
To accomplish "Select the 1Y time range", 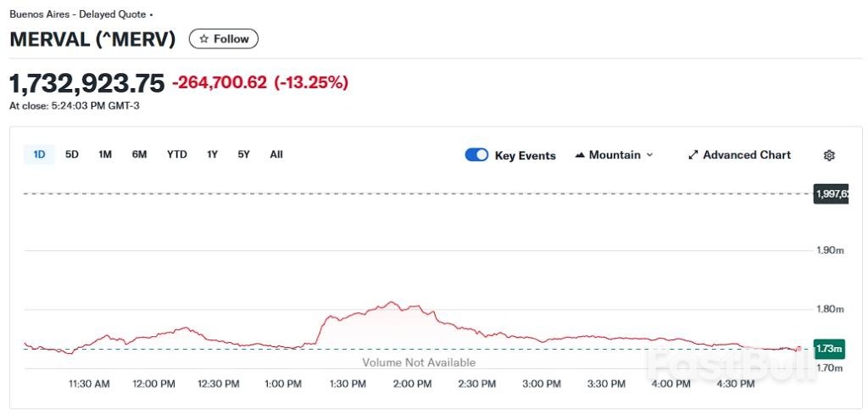I will click(212, 154).
